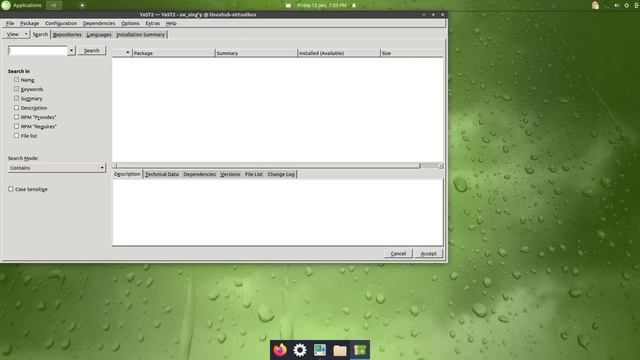Screen dimensions: 640x360
Task: Click the Cancel button
Action: click(398, 253)
